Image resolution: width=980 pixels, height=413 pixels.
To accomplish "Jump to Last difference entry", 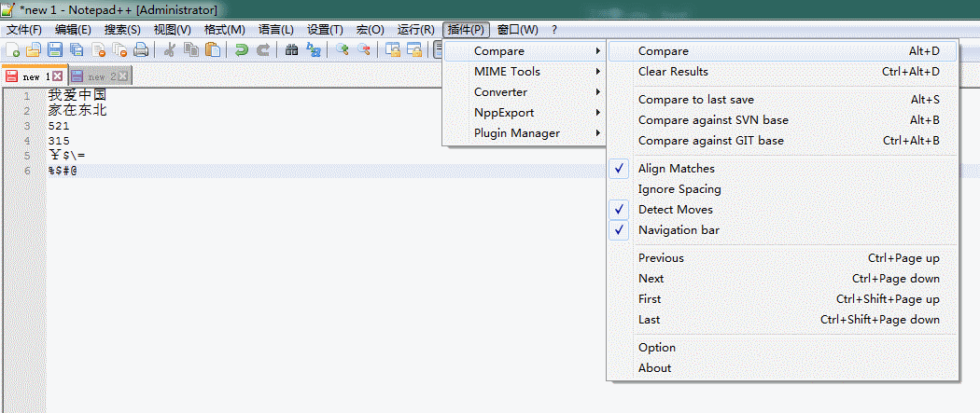I will (782, 320).
